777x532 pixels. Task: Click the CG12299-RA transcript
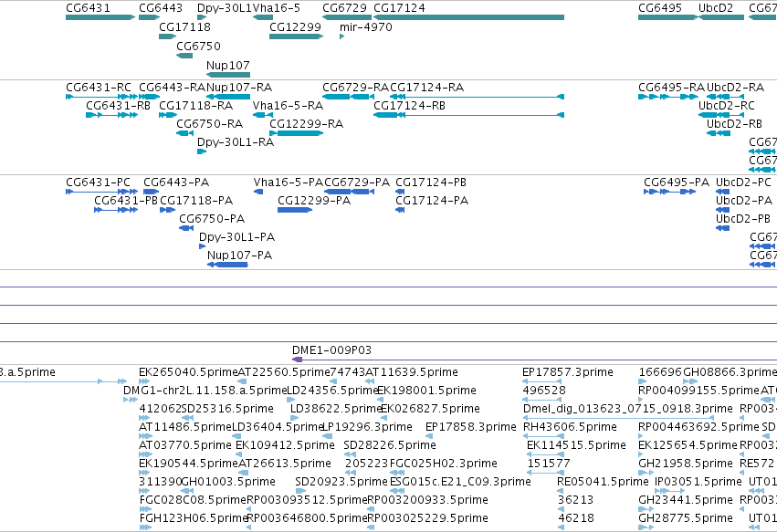(x=297, y=133)
